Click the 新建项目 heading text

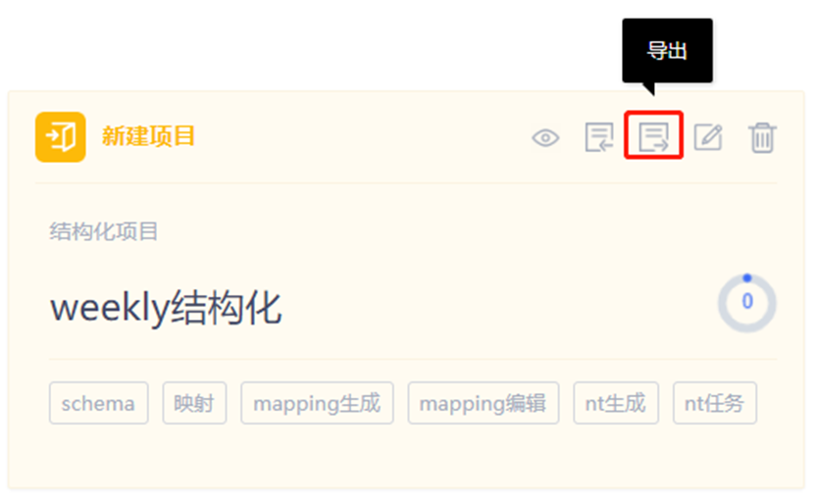[148, 136]
